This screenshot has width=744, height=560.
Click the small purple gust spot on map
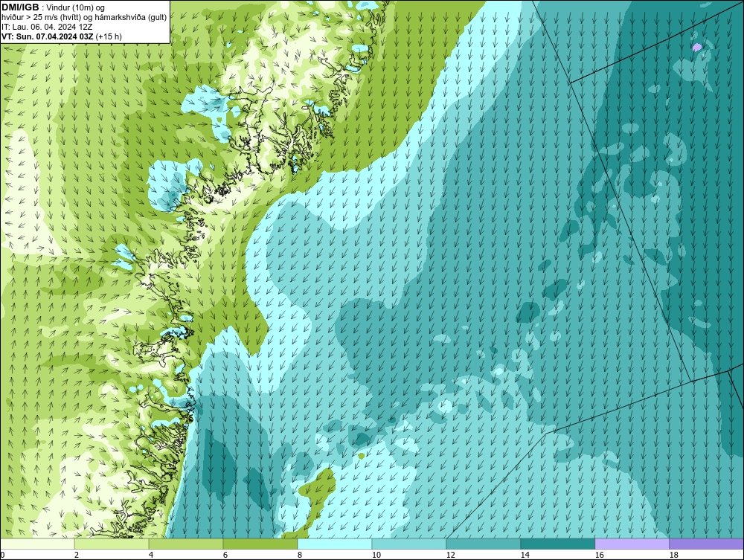[696, 47]
